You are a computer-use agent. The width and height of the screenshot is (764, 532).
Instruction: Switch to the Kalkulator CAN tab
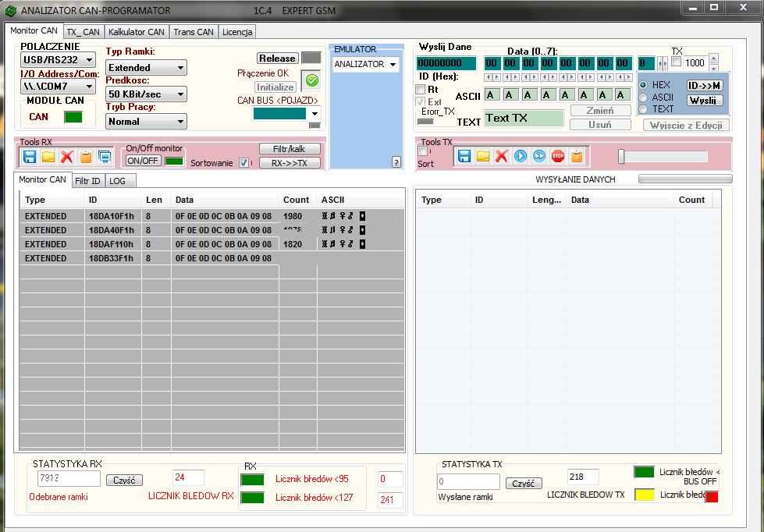pyautogui.click(x=137, y=32)
